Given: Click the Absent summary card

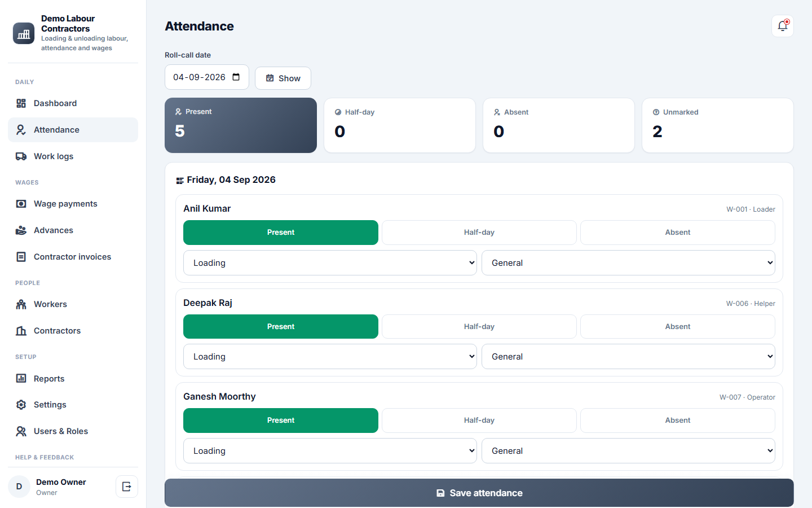Looking at the screenshot, I should pos(559,125).
